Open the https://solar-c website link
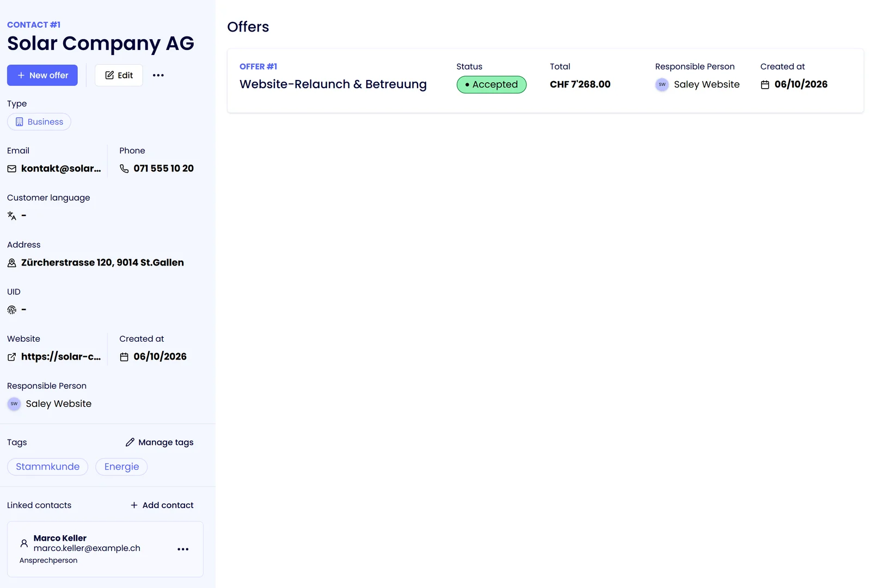This screenshot has height=588, width=871. pos(61,357)
